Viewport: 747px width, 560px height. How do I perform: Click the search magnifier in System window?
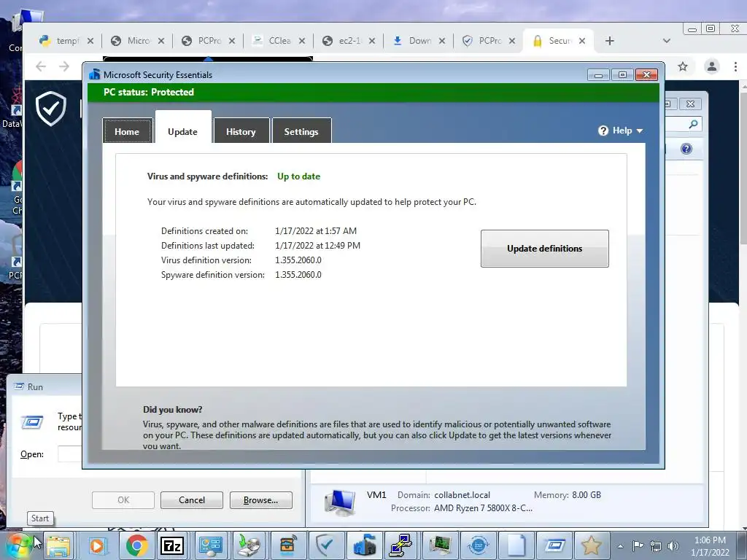tap(693, 124)
